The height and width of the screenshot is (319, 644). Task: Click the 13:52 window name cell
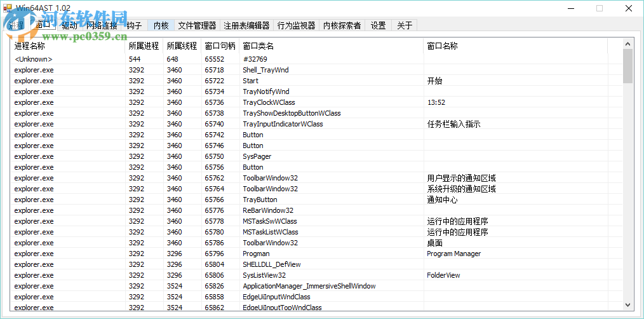[436, 102]
